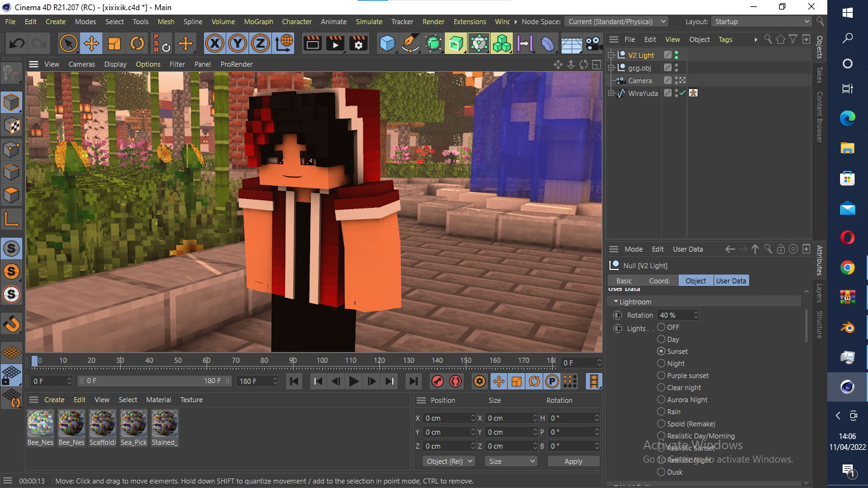Image resolution: width=868 pixels, height=488 pixels.
Task: Open the Object (Rel) dropdown
Action: tap(449, 461)
